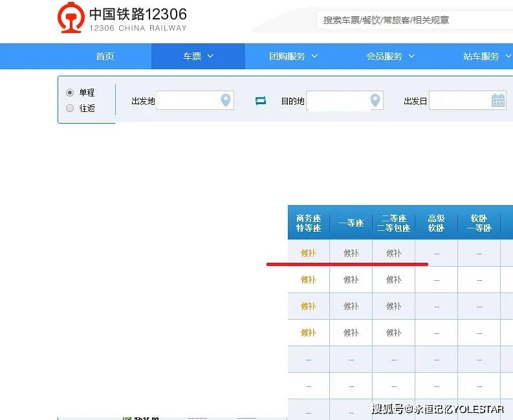This screenshot has height=420, width=513.
Task: Open the 会员服务 menu item
Action: (x=384, y=56)
